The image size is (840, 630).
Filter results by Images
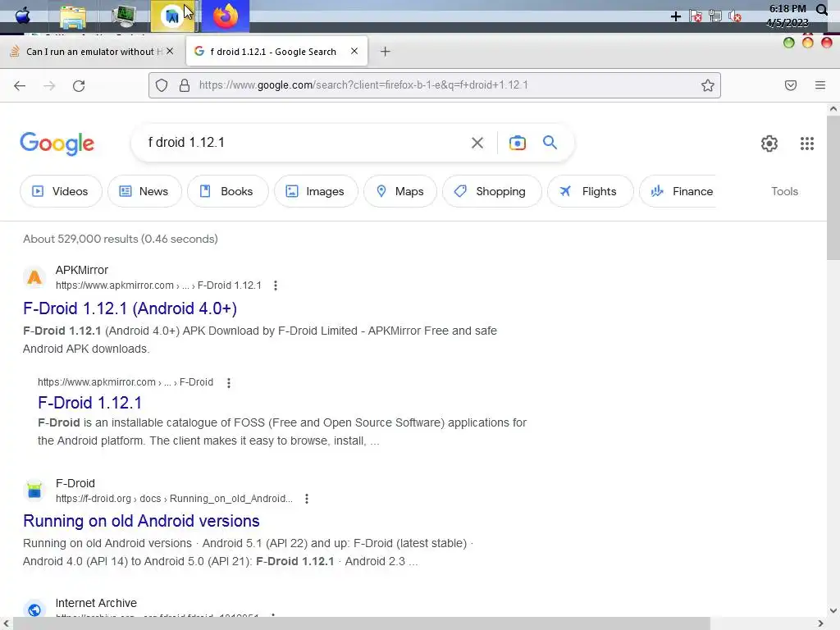pos(316,191)
